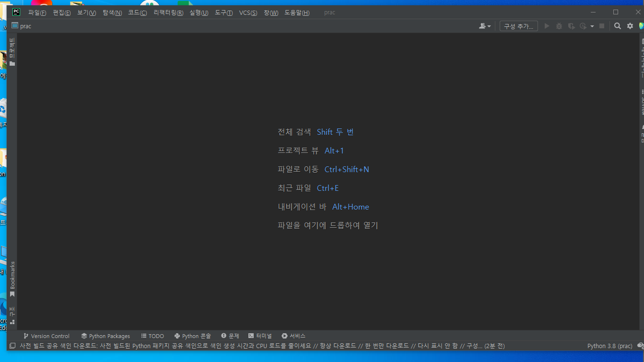Viewport: 644px width, 362px height.
Task: Click 파일을 여기에 드롭하여 열기 text
Action: [x=328, y=225]
